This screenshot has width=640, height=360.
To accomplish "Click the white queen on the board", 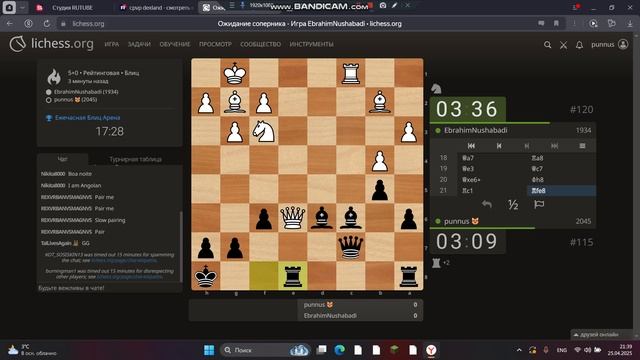I will 293,217.
